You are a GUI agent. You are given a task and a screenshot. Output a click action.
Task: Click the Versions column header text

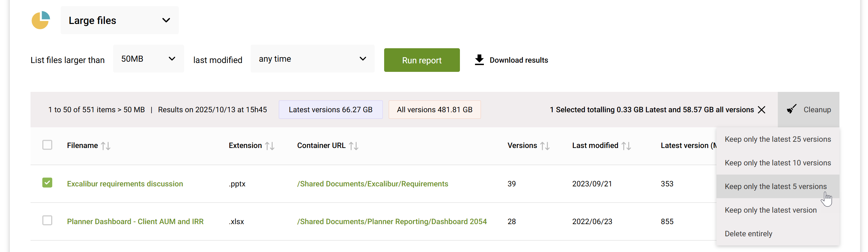pos(522,146)
